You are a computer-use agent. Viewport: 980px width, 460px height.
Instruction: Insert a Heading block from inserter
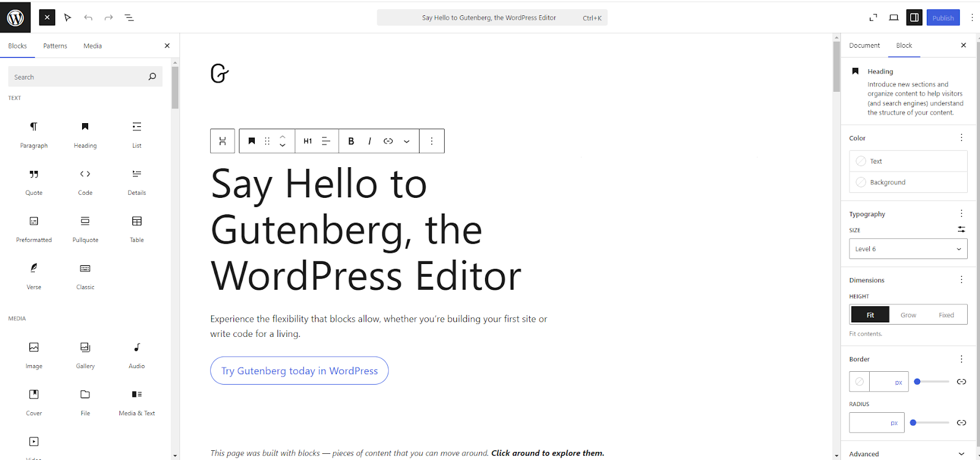85,134
